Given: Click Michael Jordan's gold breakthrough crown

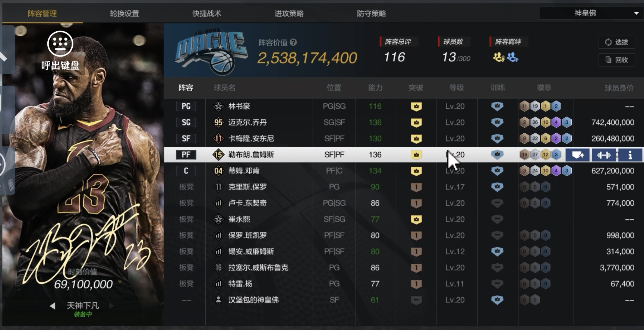Looking at the screenshot, I should point(416,123).
